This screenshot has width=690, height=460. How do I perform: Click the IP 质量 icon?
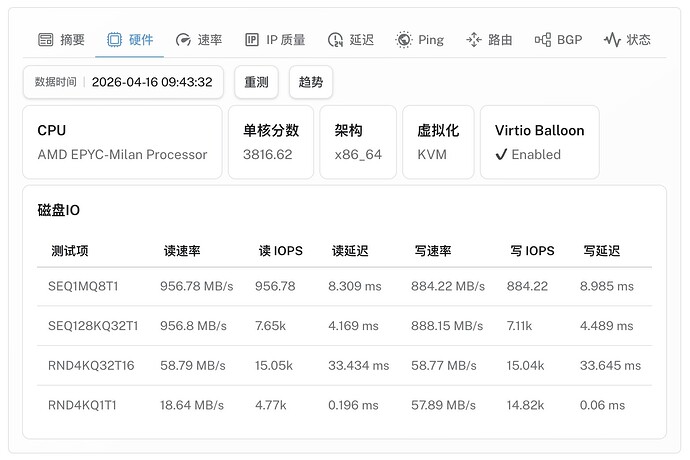point(252,40)
